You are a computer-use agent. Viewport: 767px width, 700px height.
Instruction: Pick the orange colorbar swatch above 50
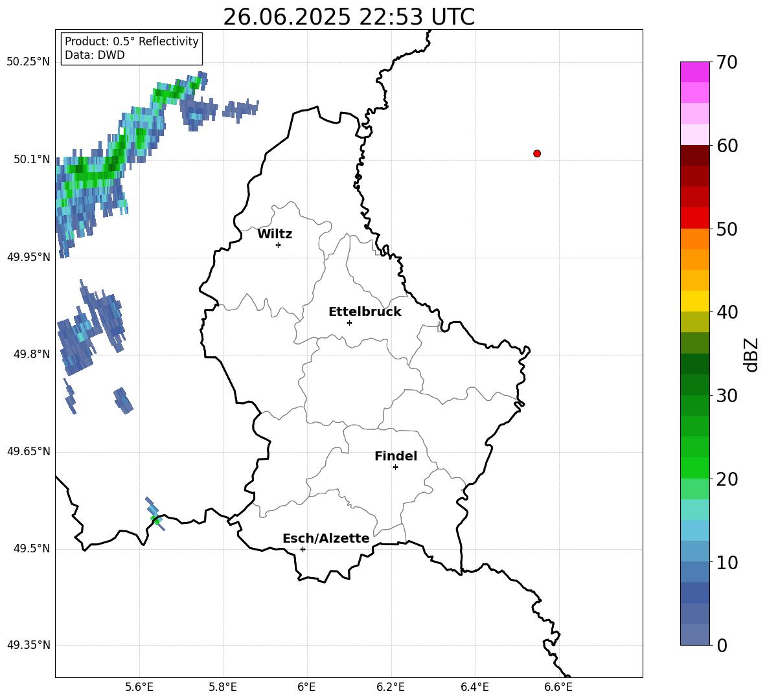(x=694, y=238)
